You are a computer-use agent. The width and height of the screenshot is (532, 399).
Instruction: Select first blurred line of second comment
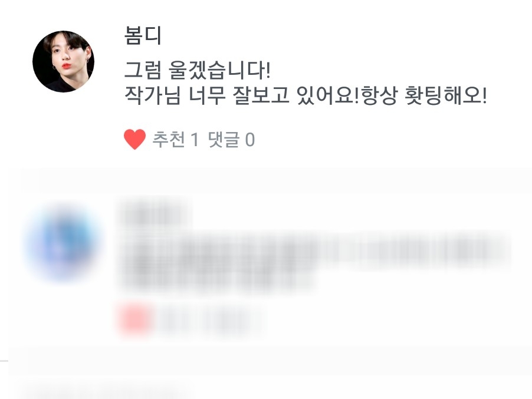[314, 251]
